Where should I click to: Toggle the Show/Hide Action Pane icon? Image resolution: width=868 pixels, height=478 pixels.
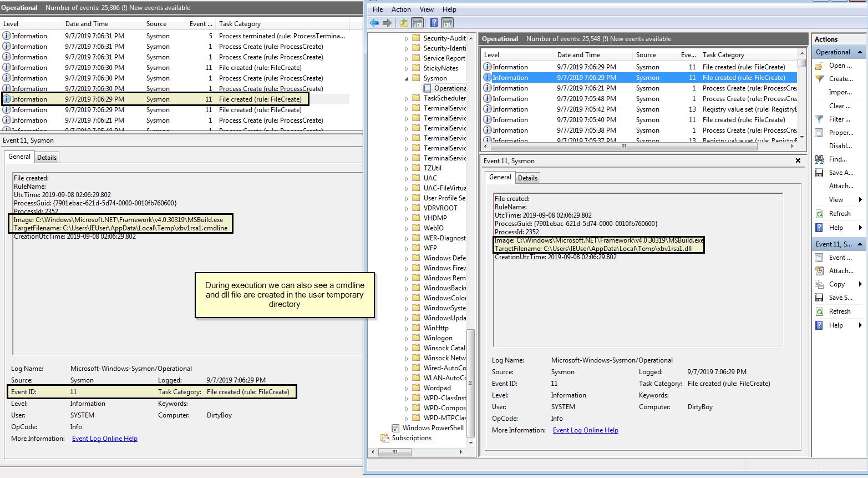point(448,23)
